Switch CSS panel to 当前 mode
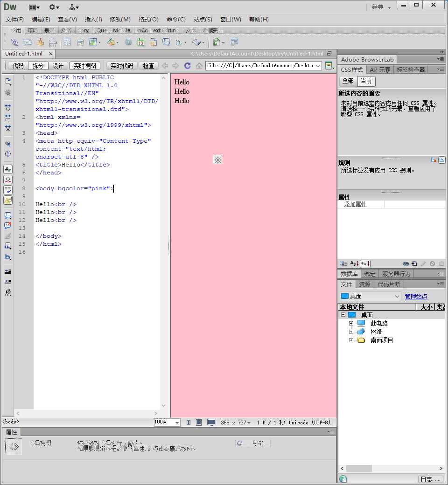 [366, 81]
